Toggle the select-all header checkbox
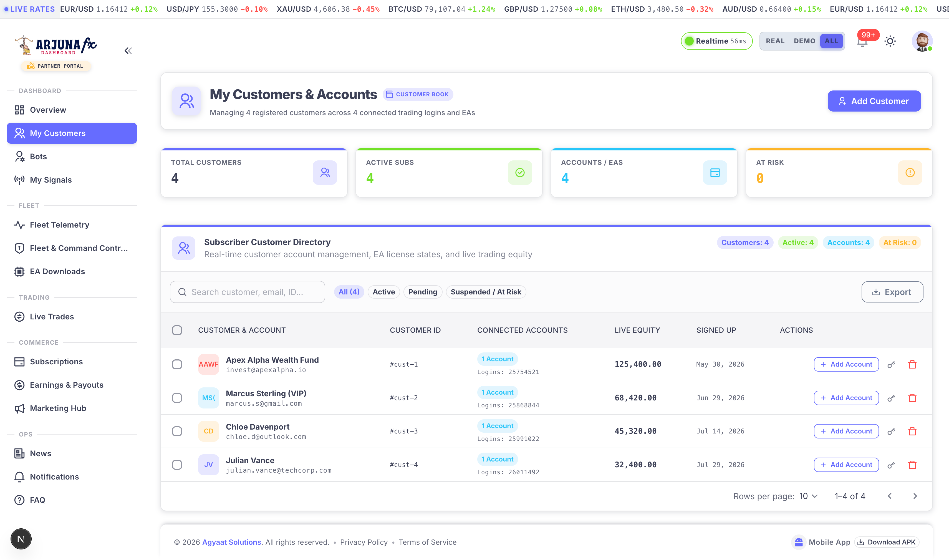The width and height of the screenshot is (949, 560). [x=177, y=330]
